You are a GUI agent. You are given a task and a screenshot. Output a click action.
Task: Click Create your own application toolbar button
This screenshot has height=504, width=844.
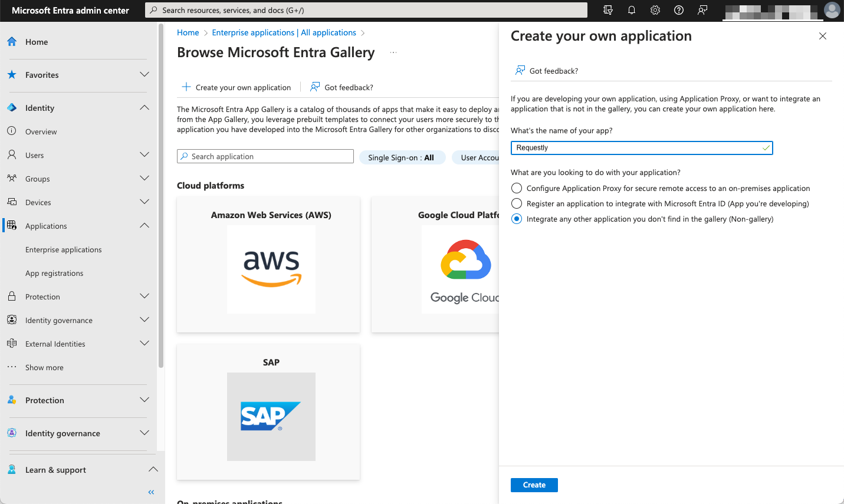coord(237,87)
